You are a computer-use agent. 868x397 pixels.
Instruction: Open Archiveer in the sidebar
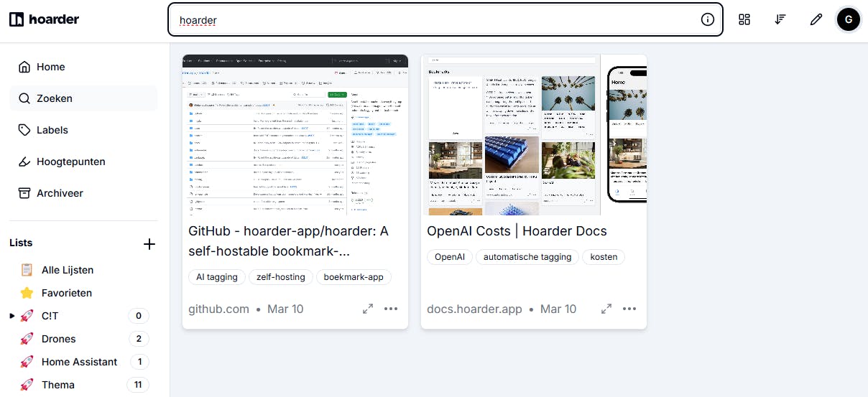coord(83,193)
